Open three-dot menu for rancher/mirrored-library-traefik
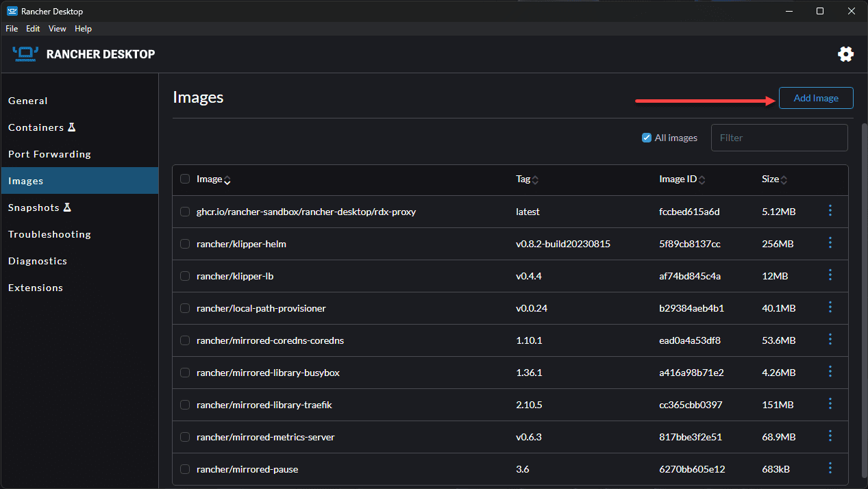Screen dimensions: 868x489 pos(830,404)
